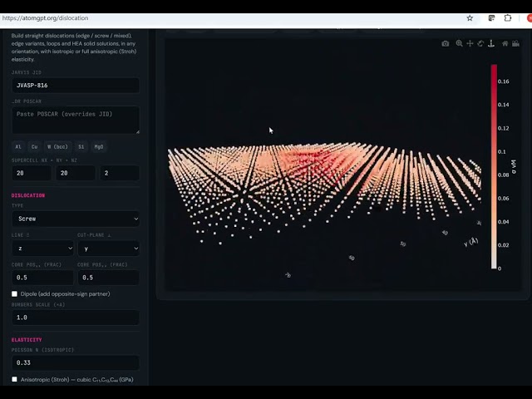Download plot as PNG with camera icon
532x399 pixels.
pyautogui.click(x=446, y=43)
